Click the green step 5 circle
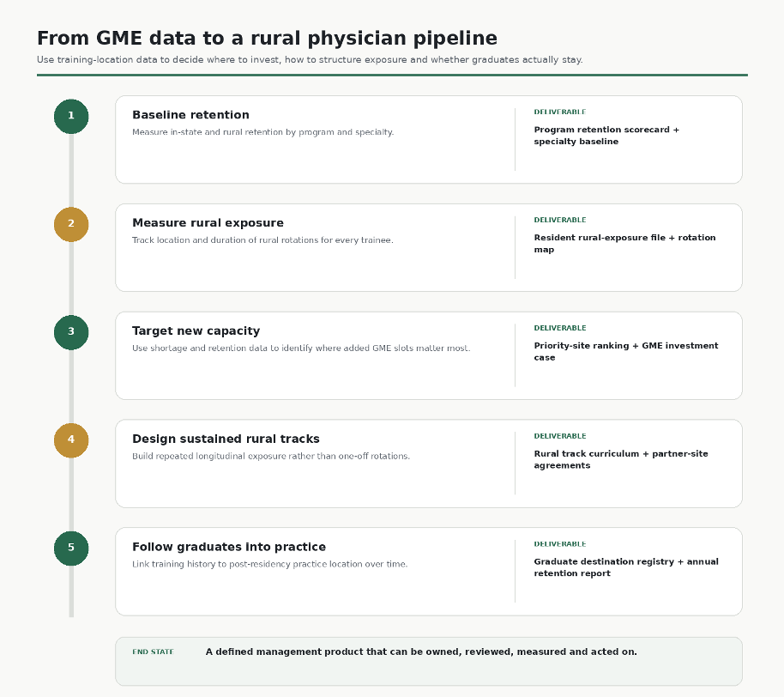The height and width of the screenshot is (697, 784). [x=71, y=549]
